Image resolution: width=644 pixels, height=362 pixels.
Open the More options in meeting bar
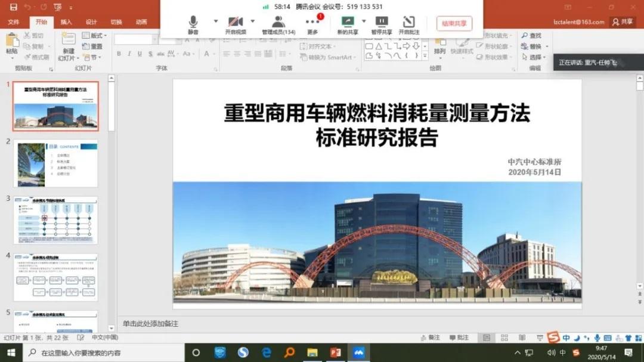[312, 24]
